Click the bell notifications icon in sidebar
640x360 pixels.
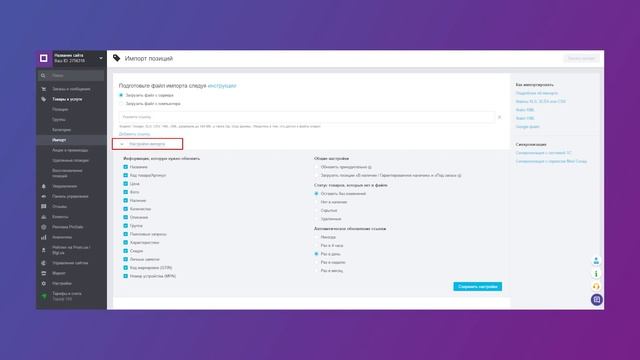44,186
